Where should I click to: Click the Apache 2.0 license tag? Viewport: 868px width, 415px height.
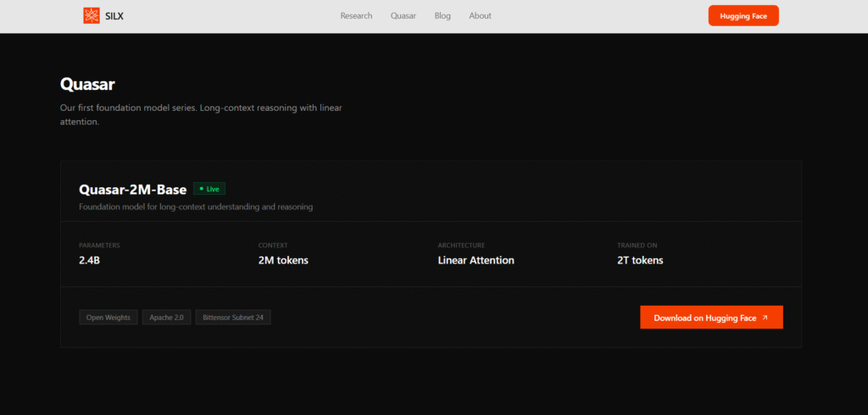pos(167,318)
